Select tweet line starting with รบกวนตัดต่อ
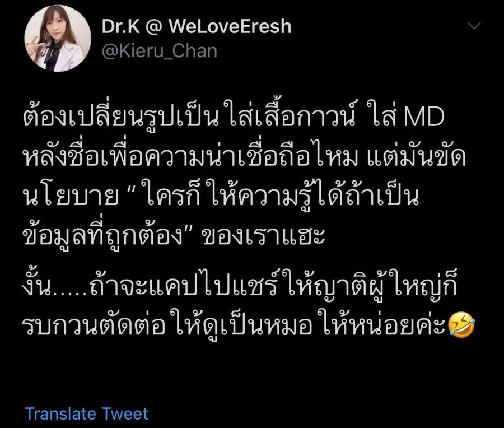This screenshot has height=428, width=504. (249, 325)
